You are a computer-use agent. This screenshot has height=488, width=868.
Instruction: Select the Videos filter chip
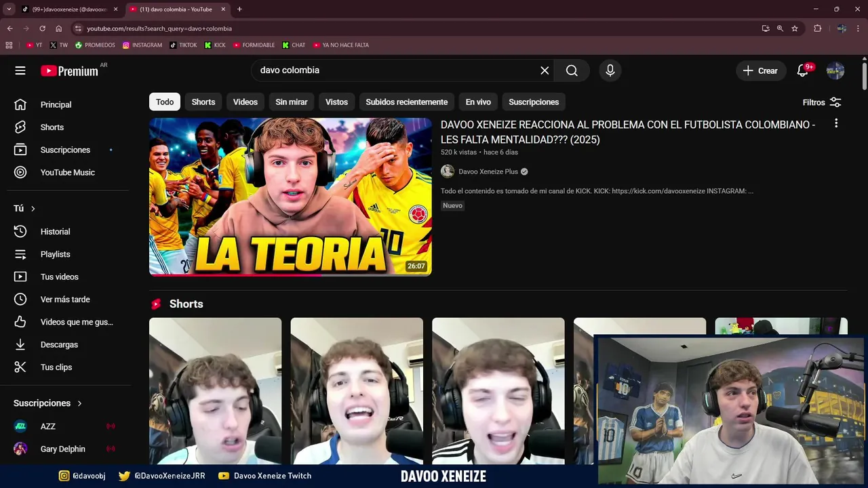pos(245,102)
